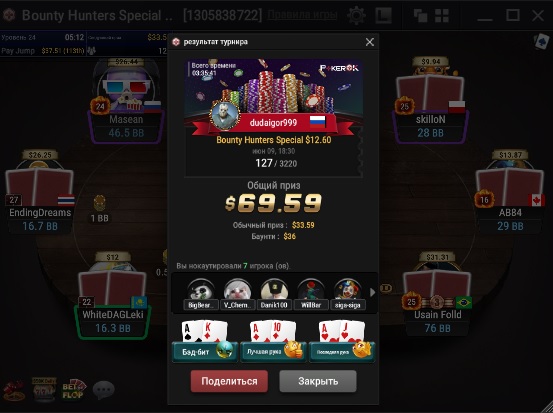Show next knocked-out players with arrow
Screen dimensions: 553x413
(372, 292)
